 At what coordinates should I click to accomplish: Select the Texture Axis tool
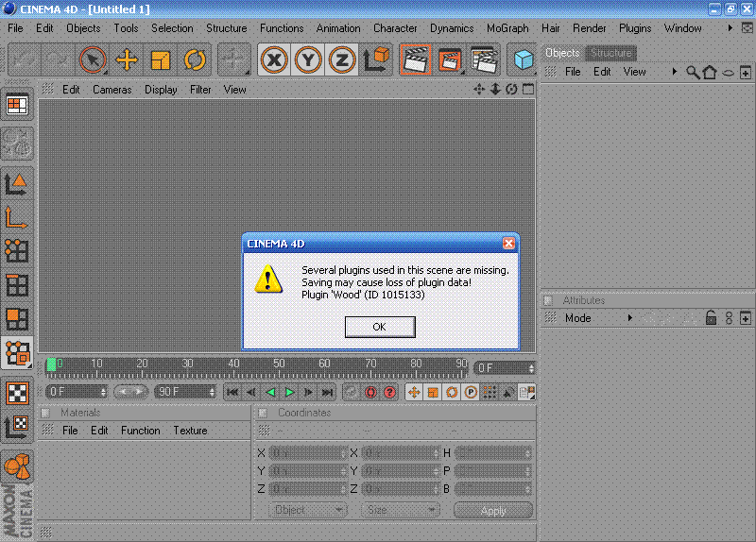tap(17, 427)
